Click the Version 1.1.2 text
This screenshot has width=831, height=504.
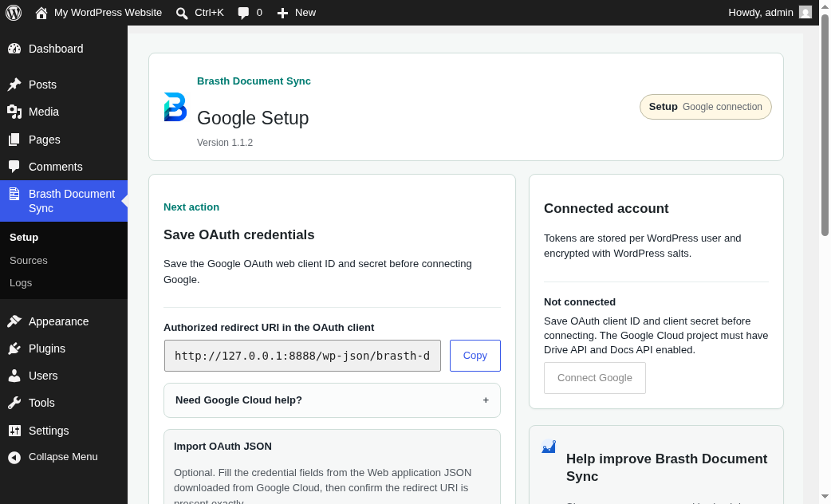coord(225,143)
